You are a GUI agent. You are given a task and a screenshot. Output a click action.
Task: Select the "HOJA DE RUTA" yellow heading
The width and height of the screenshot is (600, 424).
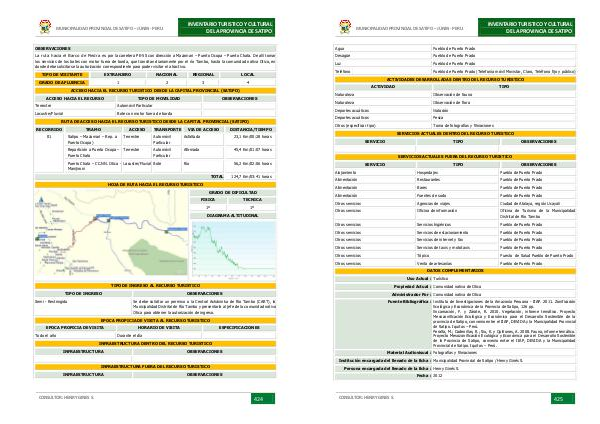pos(155,184)
